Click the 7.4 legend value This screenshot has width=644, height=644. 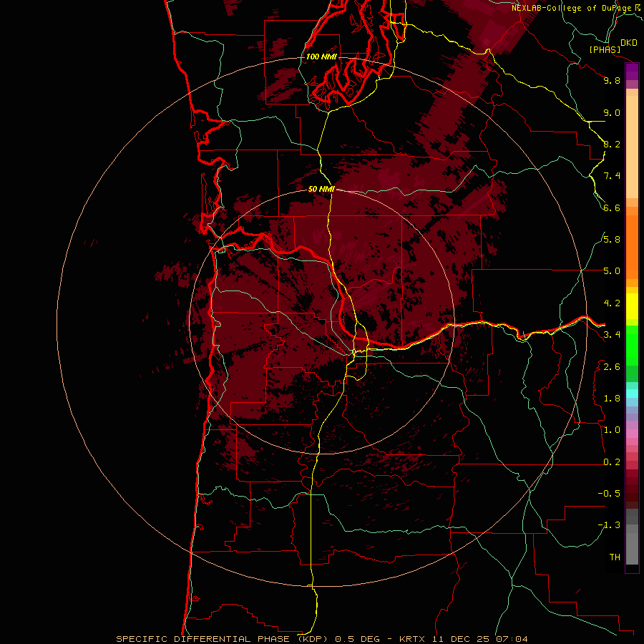pos(612,176)
